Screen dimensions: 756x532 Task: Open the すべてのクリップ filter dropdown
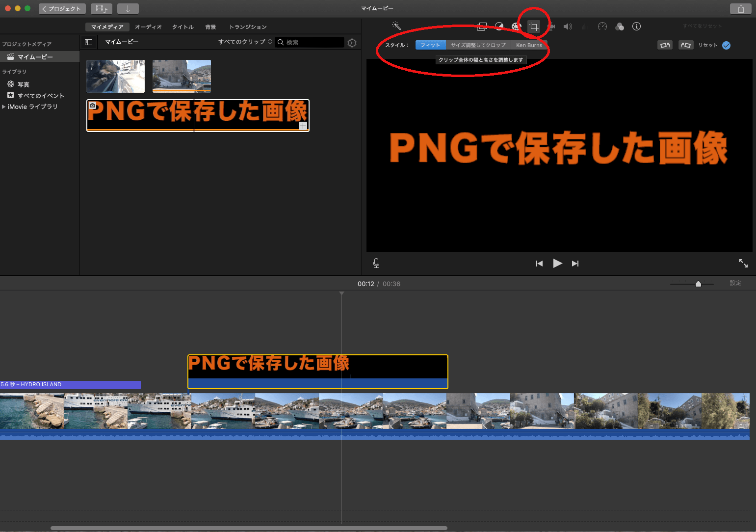245,42
